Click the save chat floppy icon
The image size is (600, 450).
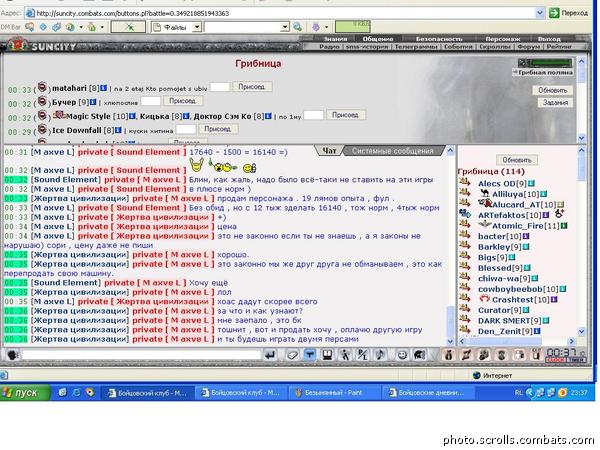327,355
